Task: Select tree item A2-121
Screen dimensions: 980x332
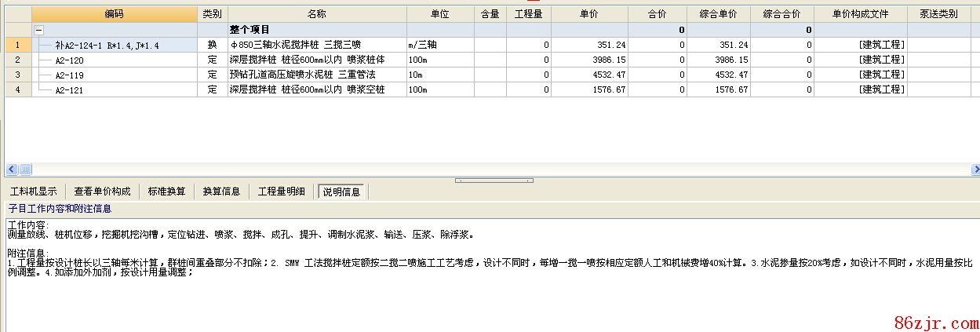Action: coord(69,90)
